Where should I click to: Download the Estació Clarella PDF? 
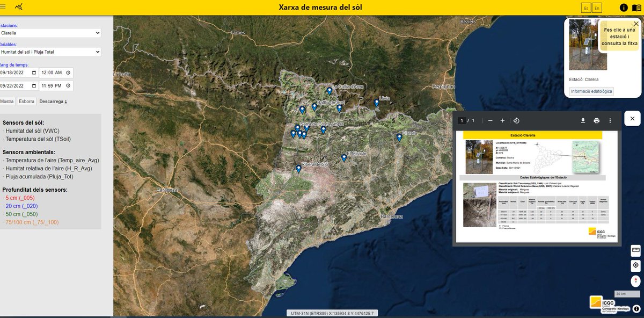tap(583, 120)
